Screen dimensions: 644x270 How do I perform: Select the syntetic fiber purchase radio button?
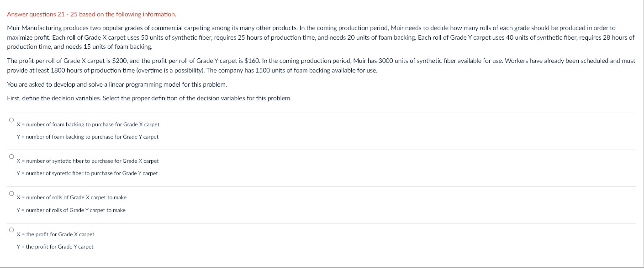tap(11, 156)
